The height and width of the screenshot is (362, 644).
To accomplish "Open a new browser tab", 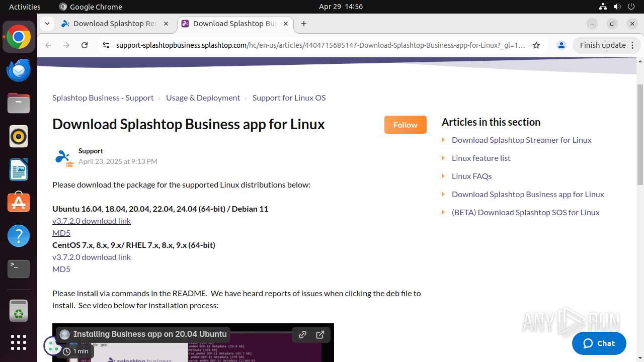I will (x=304, y=24).
